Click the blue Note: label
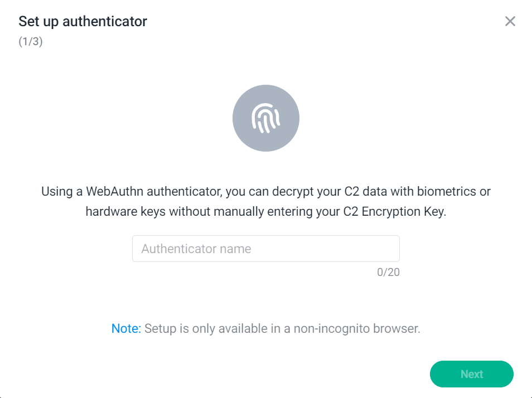The image size is (532, 398). [126, 328]
